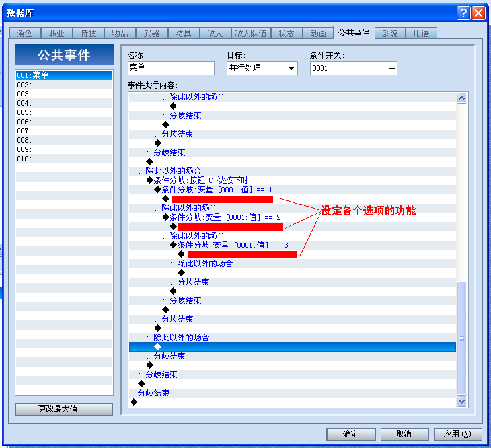Click the help question mark icon
Image resolution: width=491 pixels, height=448 pixels.
(463, 13)
